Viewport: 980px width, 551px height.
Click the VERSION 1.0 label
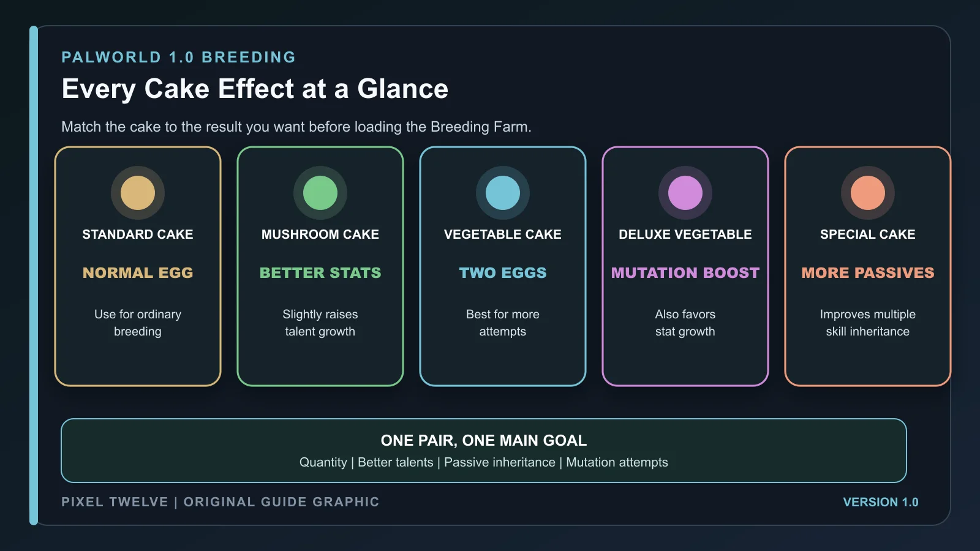pos(881,502)
